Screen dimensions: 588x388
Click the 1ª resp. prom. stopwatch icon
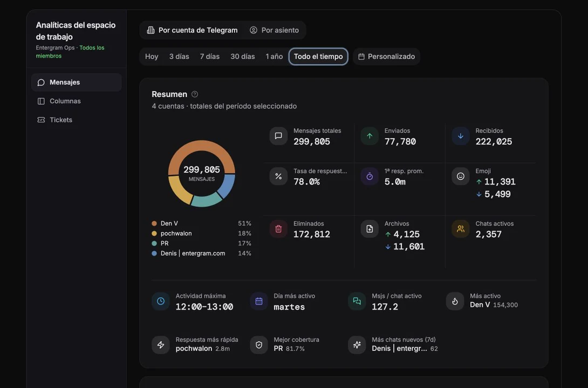370,176
